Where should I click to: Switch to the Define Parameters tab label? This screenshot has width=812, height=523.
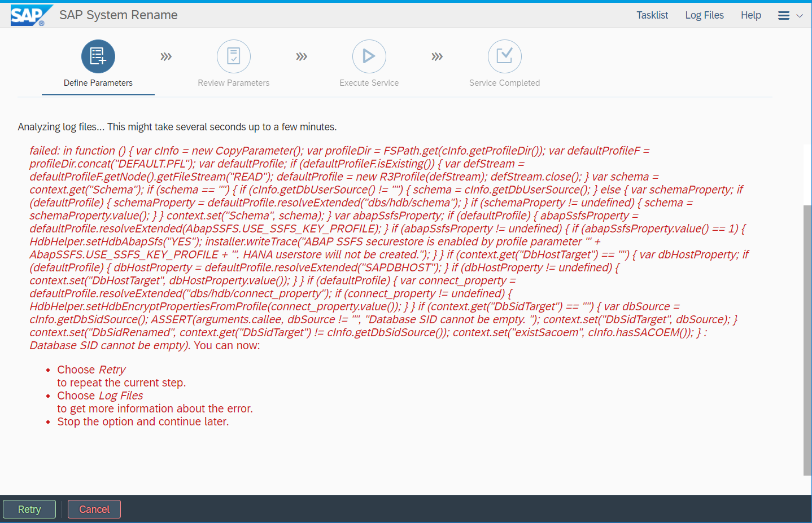pos(98,83)
